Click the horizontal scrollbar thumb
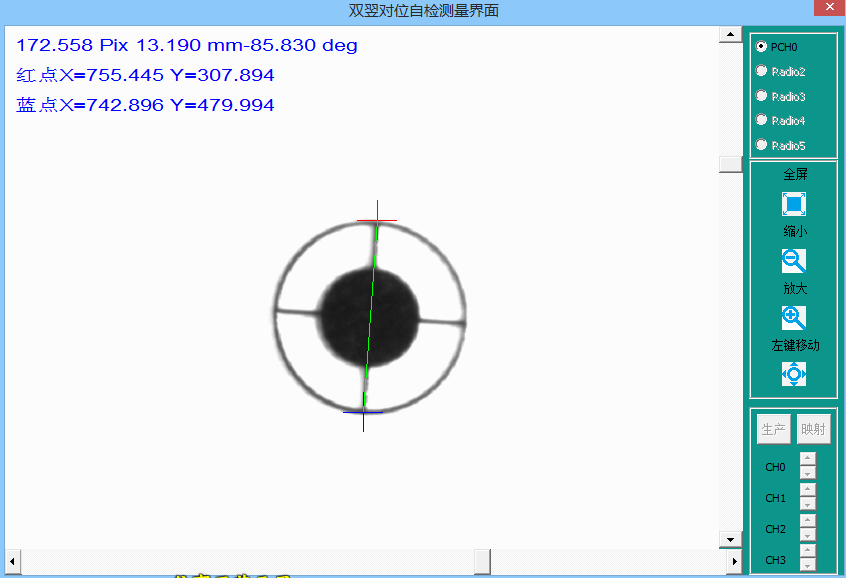846x578 pixels. coord(482,562)
